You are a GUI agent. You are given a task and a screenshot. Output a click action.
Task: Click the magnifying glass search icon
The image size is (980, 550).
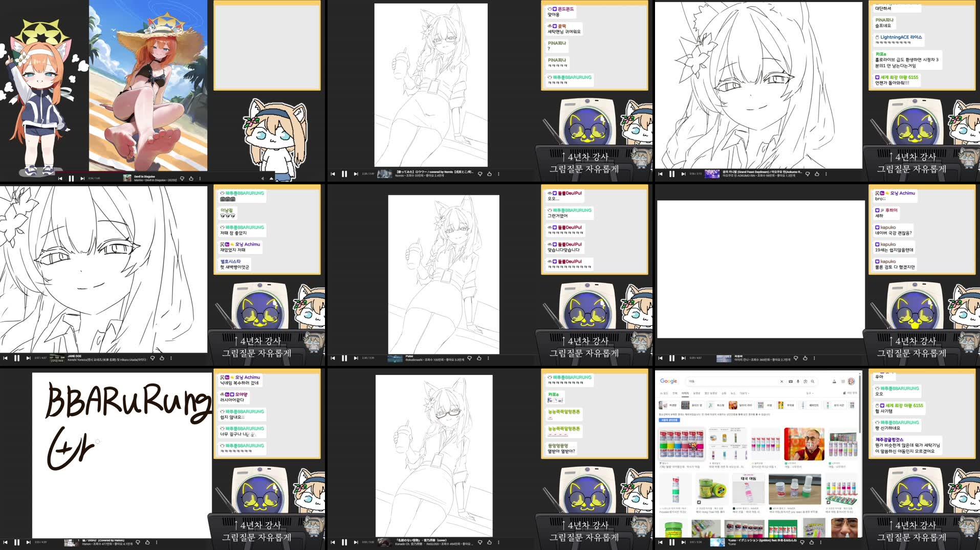coord(813,382)
